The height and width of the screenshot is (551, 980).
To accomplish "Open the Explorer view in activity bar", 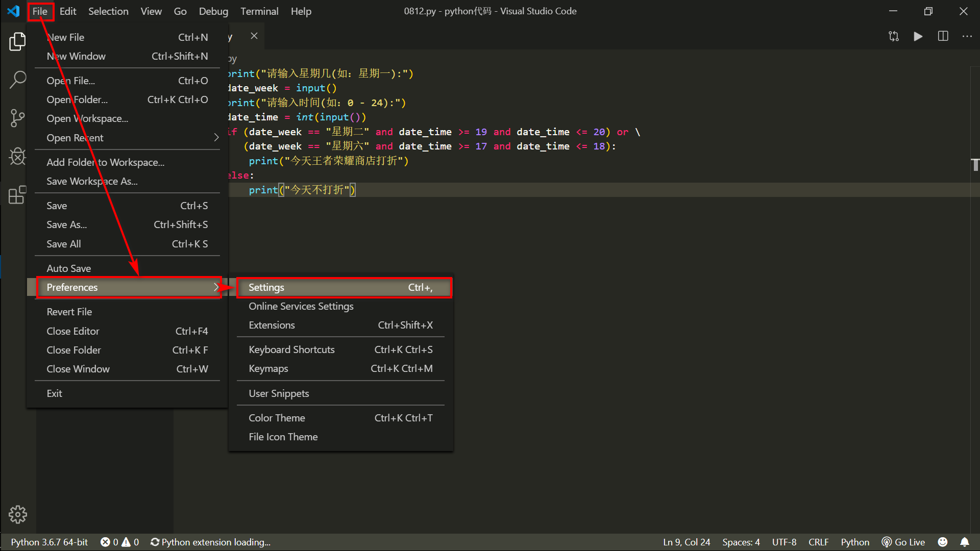I will coord(17,42).
